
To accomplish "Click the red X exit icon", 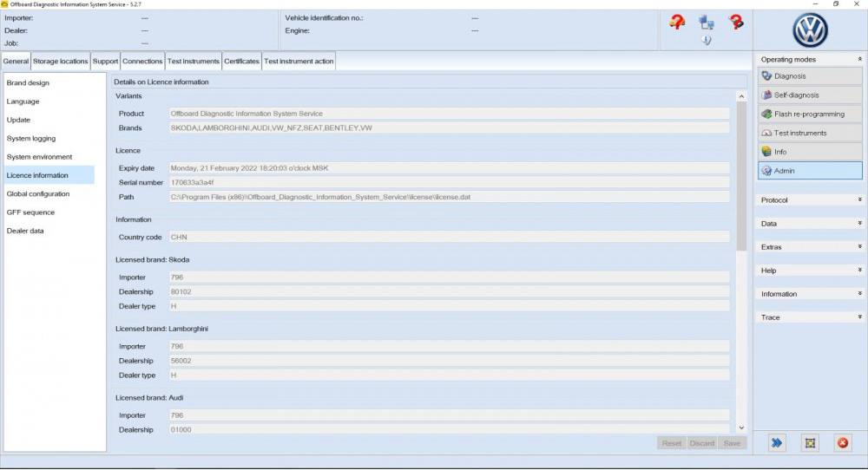I will tap(842, 443).
